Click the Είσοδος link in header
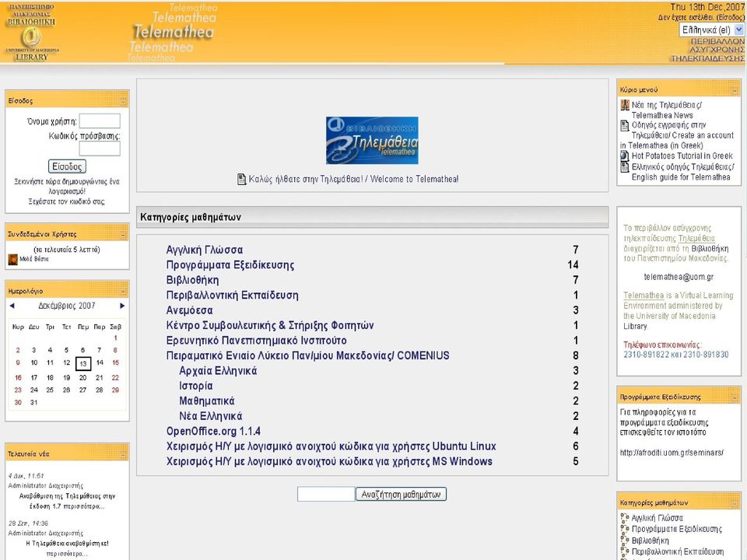 click(730, 18)
